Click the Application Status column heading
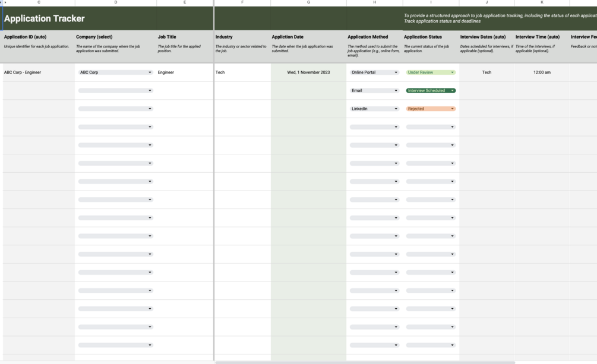 (423, 37)
